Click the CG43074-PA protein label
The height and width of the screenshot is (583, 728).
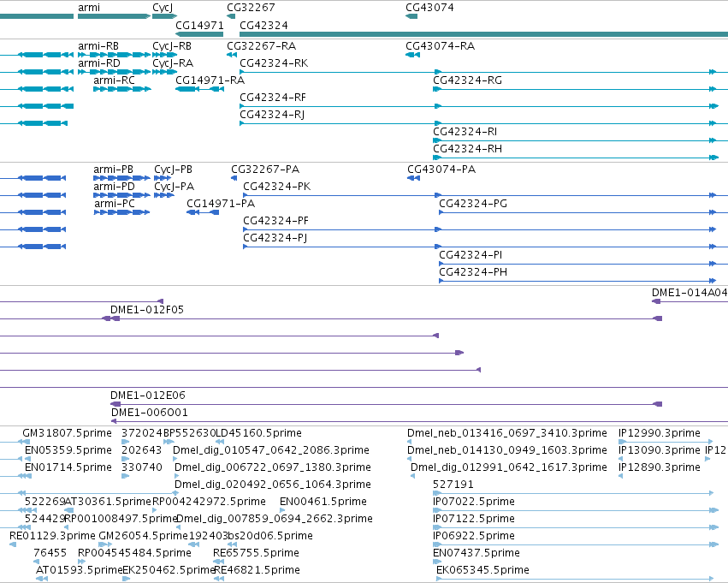[x=441, y=170]
